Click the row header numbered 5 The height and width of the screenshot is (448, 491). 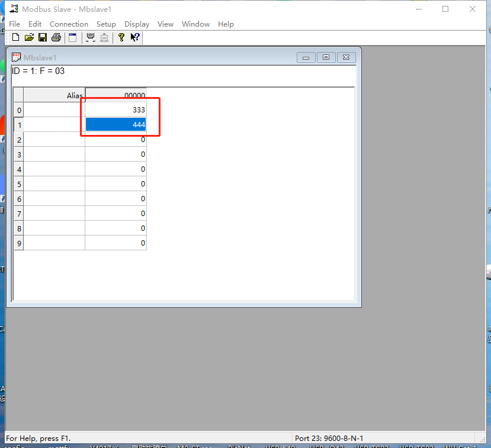pos(19,184)
